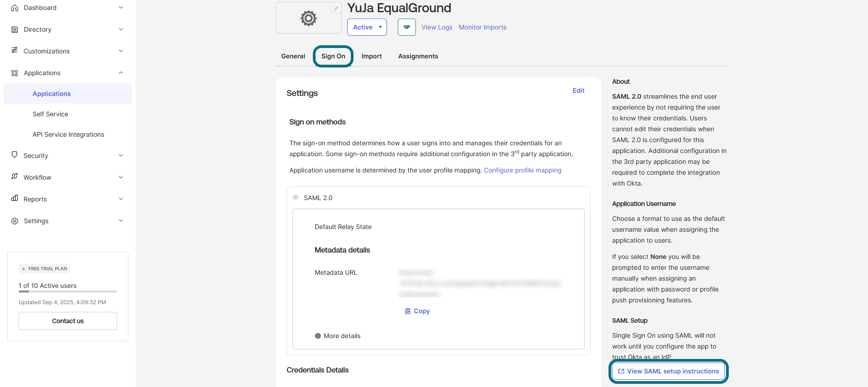Click the copy clipboard icon
This screenshot has width=868, height=387.
tap(408, 311)
